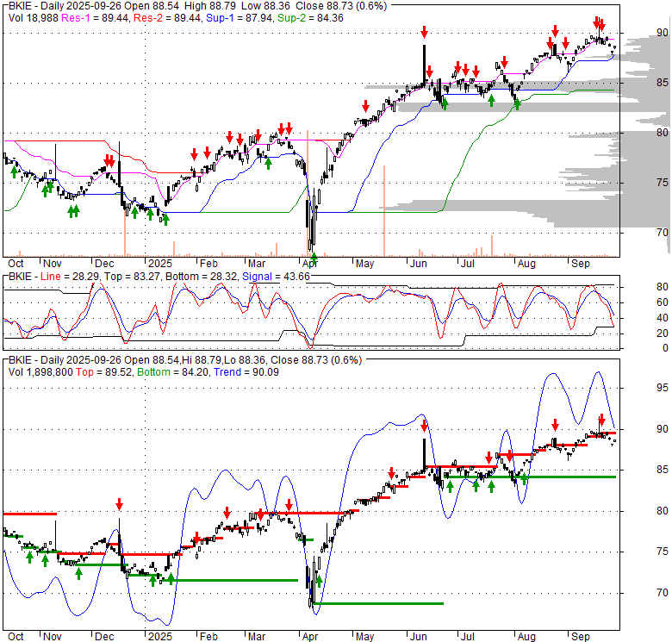The width and height of the screenshot is (672, 642).
Task: Click the 95 price label on bottom chart
Action: [663, 388]
